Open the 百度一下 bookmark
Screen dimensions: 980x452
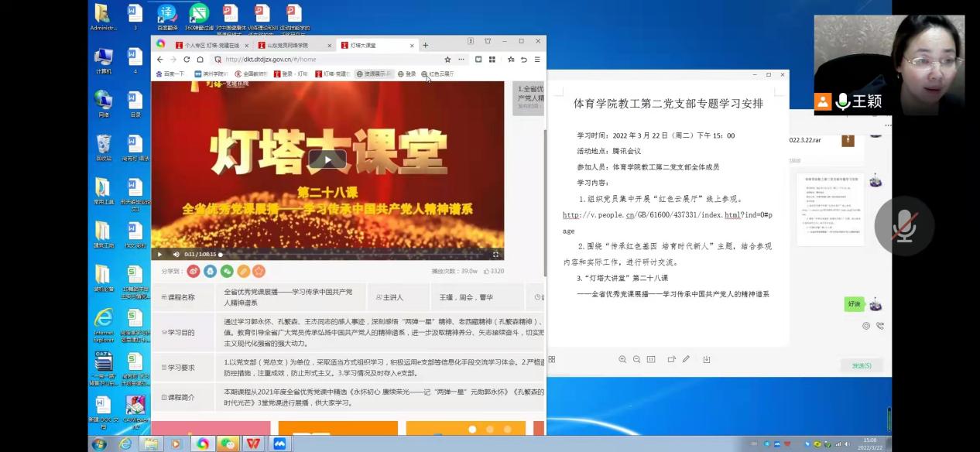(x=170, y=74)
